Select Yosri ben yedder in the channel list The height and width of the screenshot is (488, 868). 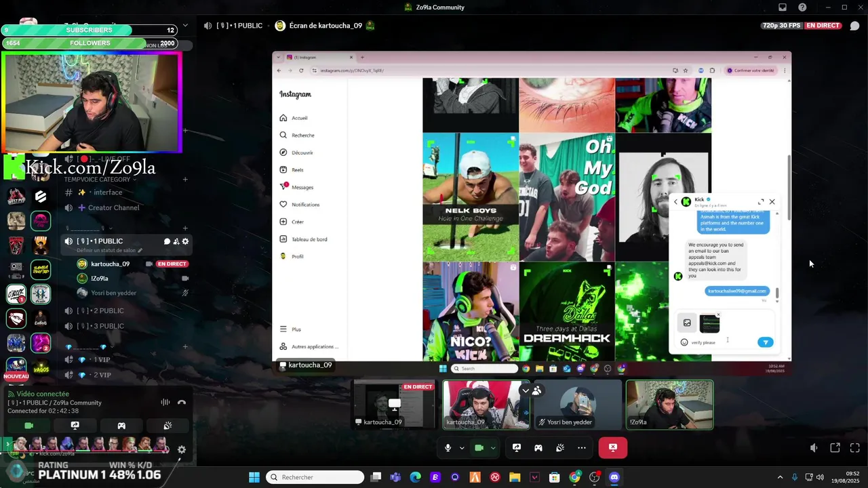114,293
